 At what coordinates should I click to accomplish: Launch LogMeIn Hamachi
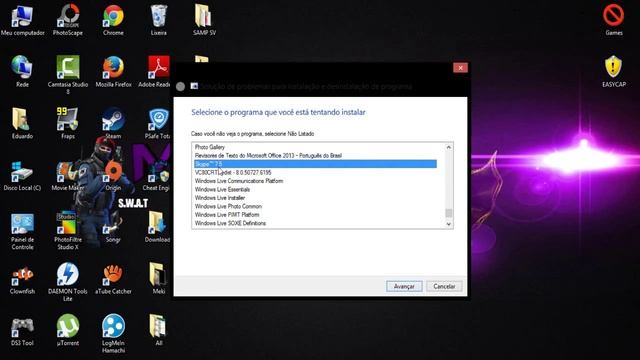coord(113,334)
